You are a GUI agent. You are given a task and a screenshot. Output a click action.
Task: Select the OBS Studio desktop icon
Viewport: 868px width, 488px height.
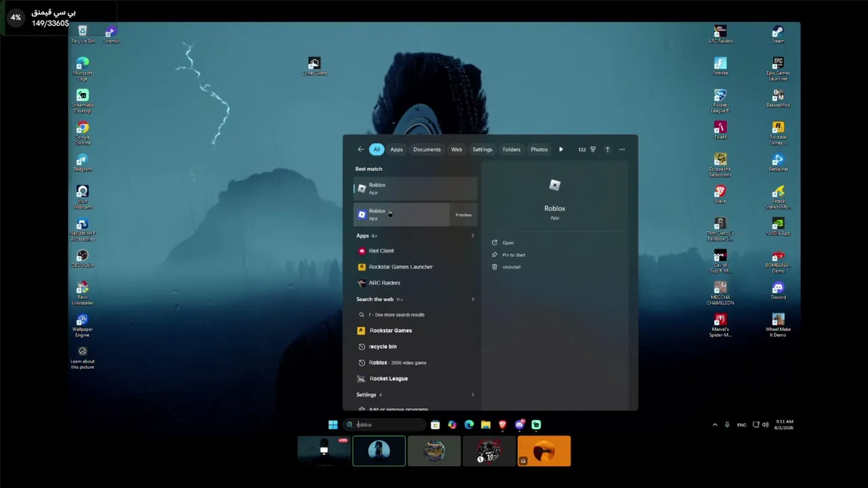pos(83,259)
